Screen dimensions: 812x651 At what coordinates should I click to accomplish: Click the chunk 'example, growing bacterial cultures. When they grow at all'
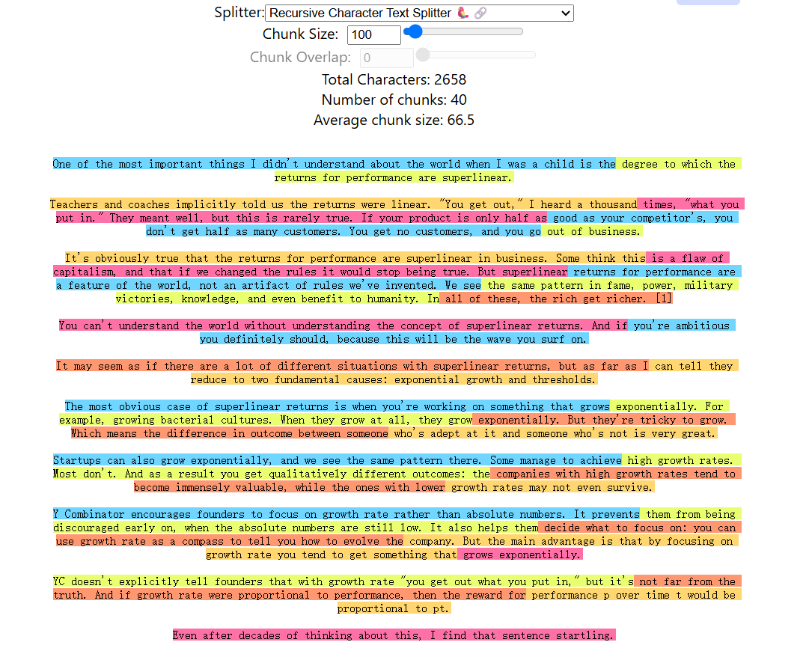pyautogui.click(x=266, y=420)
